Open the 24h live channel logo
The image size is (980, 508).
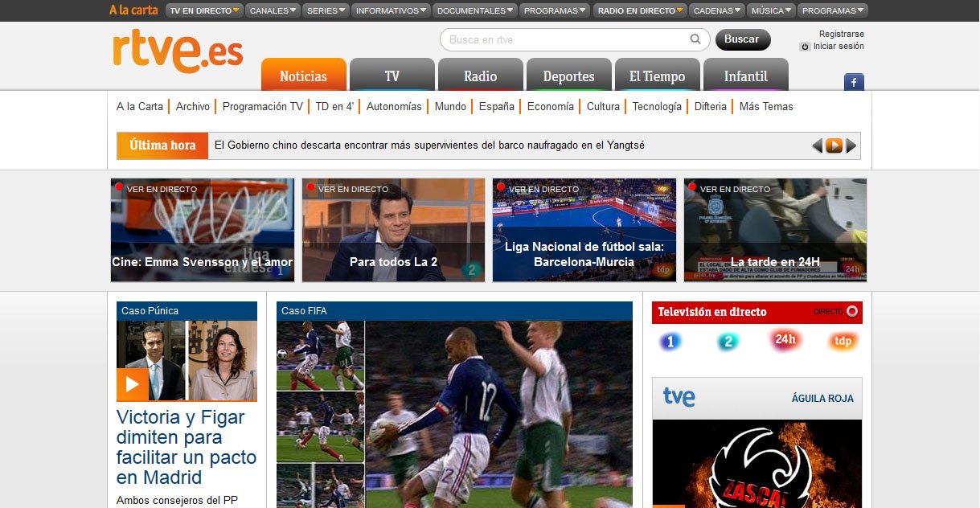(x=785, y=340)
